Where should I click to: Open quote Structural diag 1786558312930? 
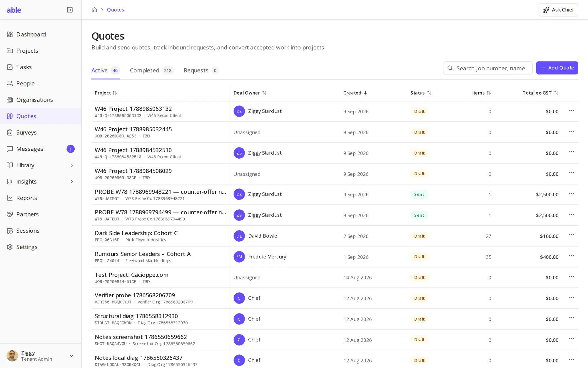pos(136,316)
